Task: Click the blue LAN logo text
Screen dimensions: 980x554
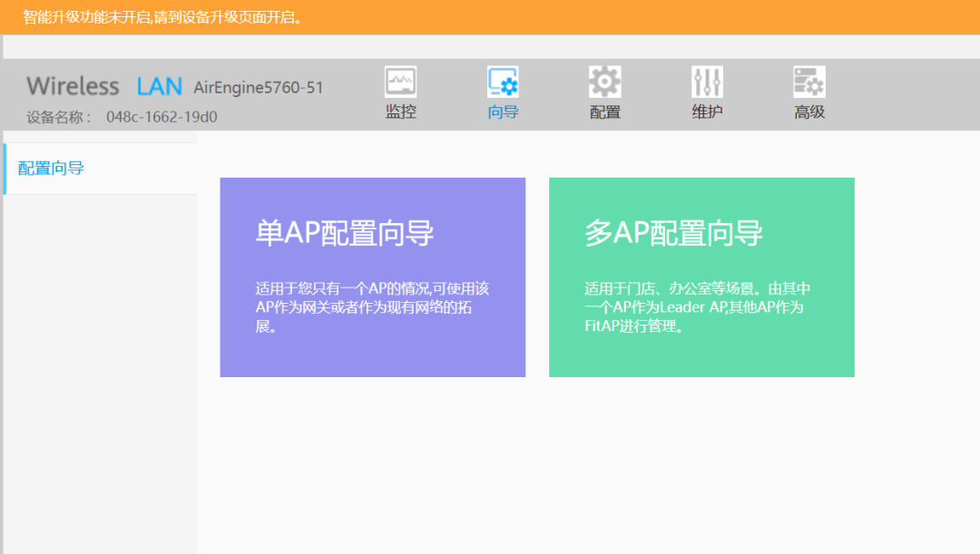Action: (160, 86)
